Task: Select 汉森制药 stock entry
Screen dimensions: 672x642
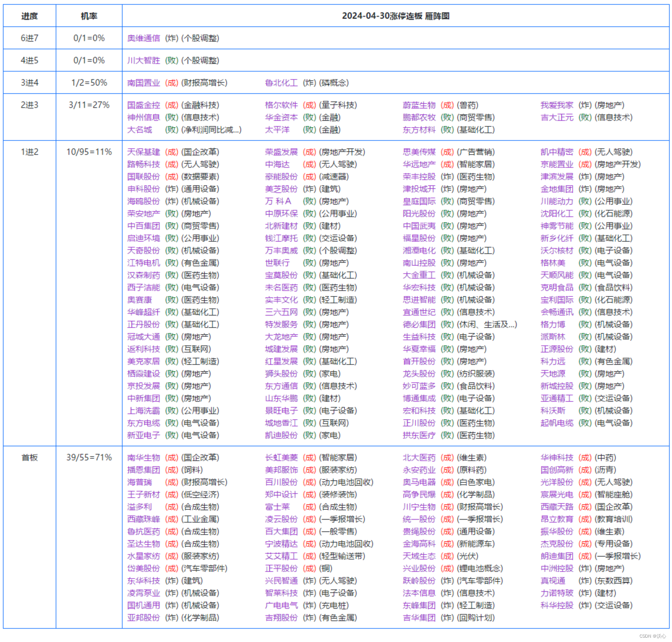Action: (143, 275)
